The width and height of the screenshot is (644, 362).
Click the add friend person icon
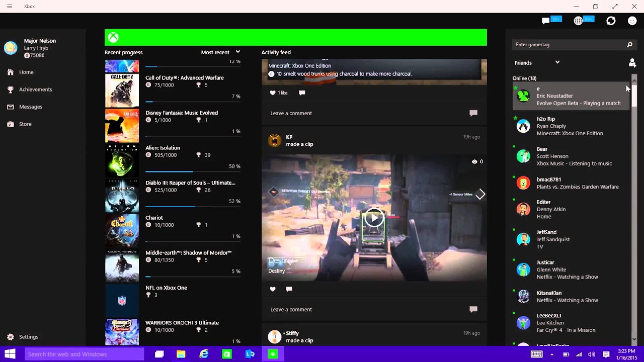coord(632,63)
